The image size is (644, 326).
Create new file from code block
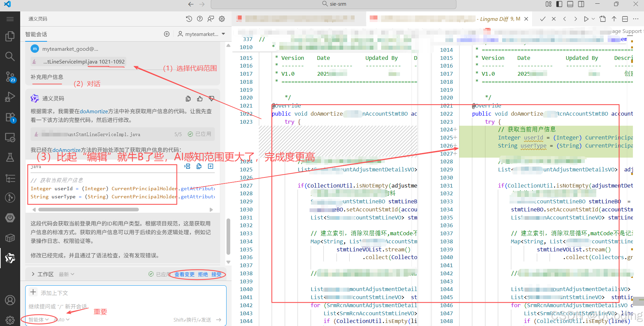(x=211, y=166)
